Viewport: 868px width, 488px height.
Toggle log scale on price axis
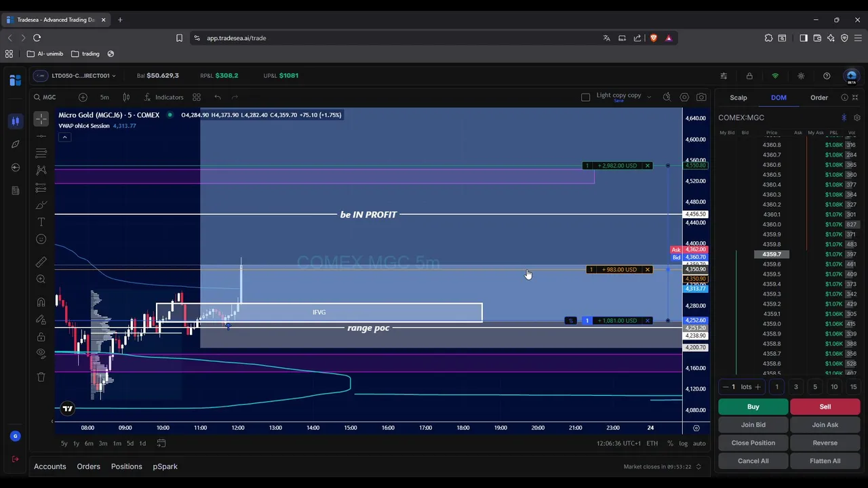pos(684,443)
